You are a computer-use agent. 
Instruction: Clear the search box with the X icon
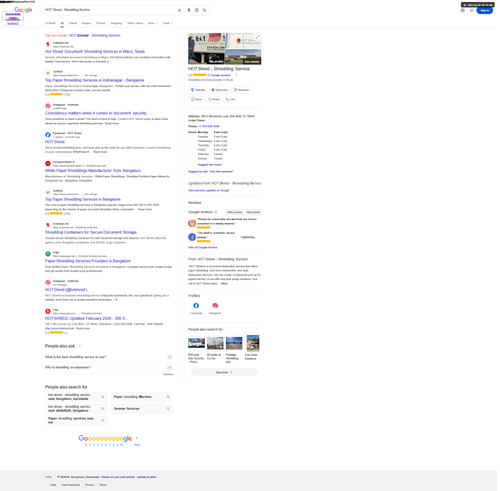(x=179, y=10)
